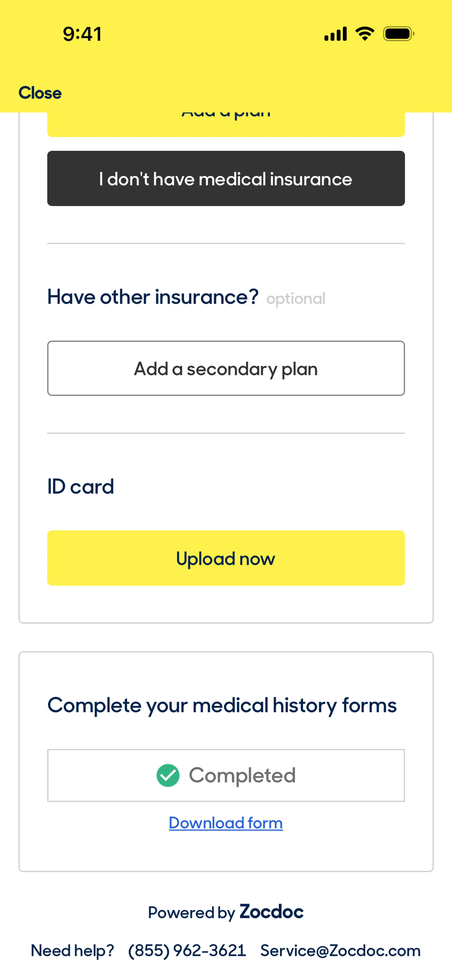
Task: Tap the Powered by text
Action: coord(191,913)
